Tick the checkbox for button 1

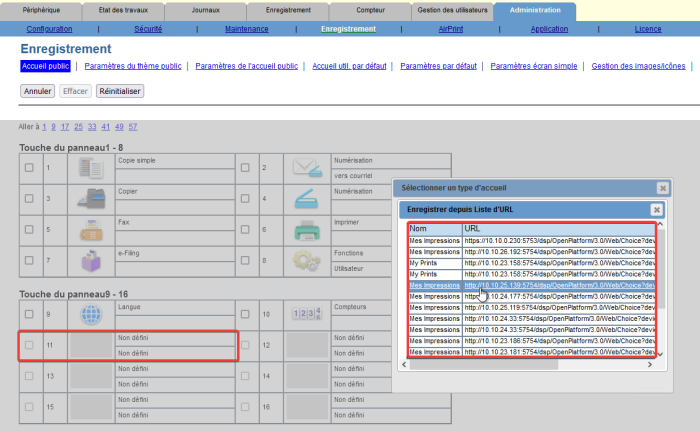click(29, 167)
